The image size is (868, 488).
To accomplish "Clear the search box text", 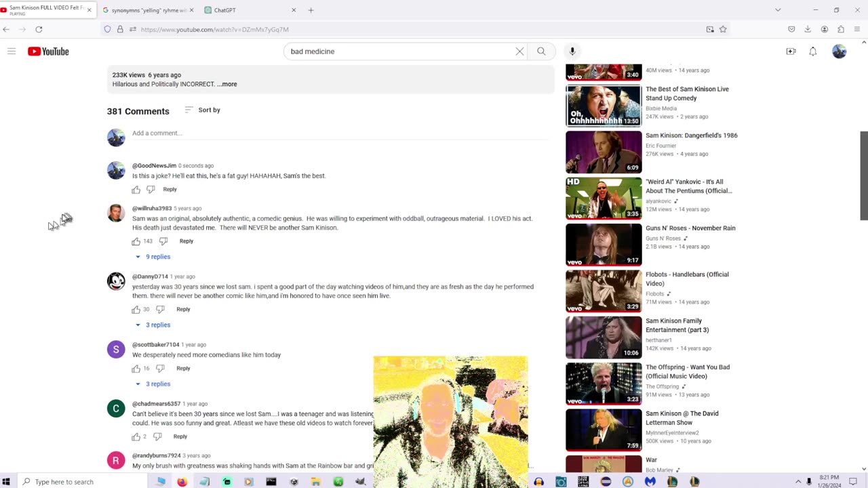I will point(519,52).
